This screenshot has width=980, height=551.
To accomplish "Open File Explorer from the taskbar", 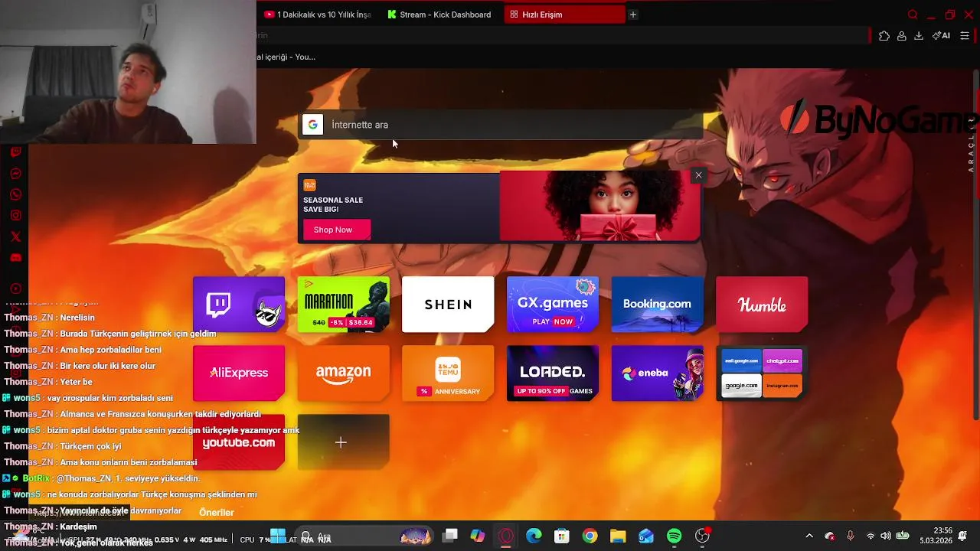I will pos(618,536).
